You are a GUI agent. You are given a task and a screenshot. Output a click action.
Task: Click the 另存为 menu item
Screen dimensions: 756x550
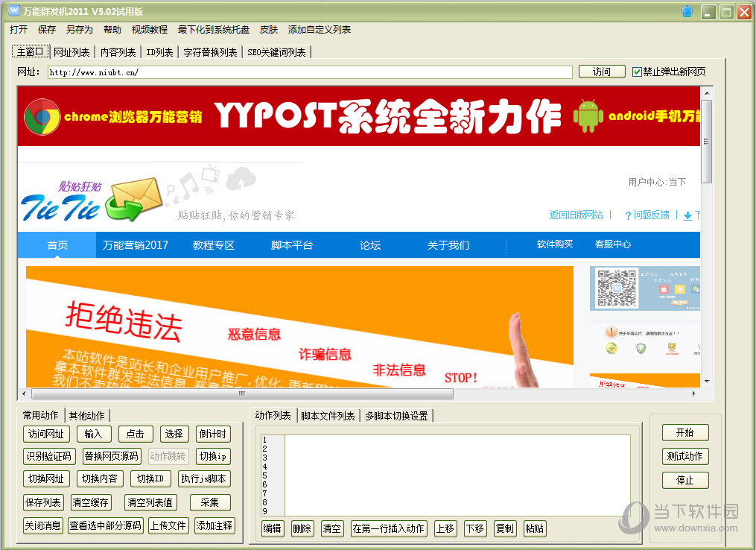pyautogui.click(x=80, y=29)
